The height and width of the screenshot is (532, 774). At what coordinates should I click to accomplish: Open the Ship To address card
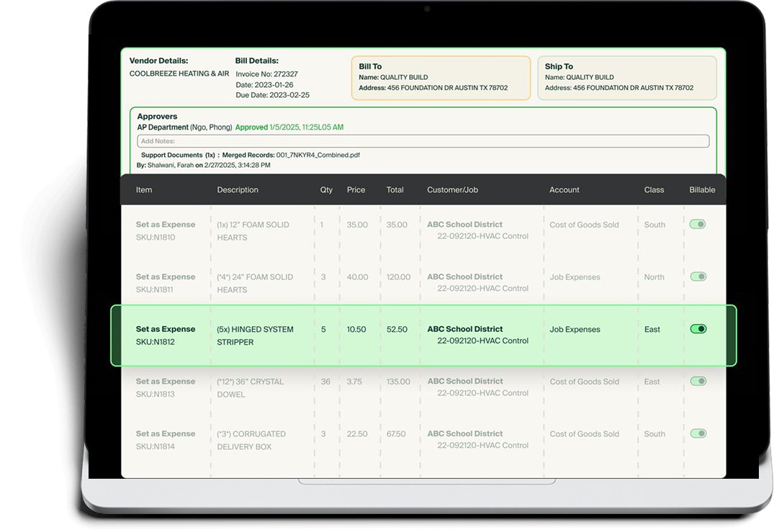tap(627, 78)
